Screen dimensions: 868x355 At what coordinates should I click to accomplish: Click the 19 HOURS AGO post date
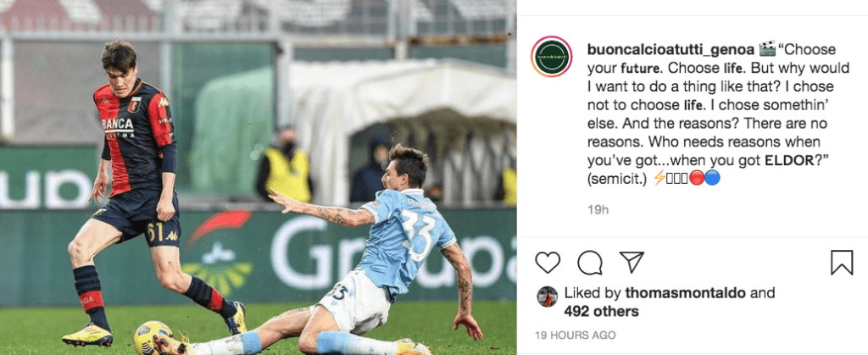click(x=576, y=336)
